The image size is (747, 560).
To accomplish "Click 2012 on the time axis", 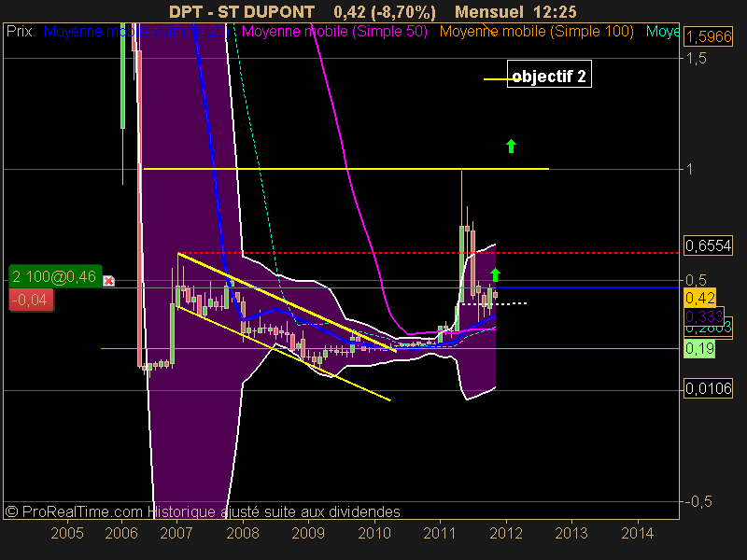I will pyautogui.click(x=506, y=533).
